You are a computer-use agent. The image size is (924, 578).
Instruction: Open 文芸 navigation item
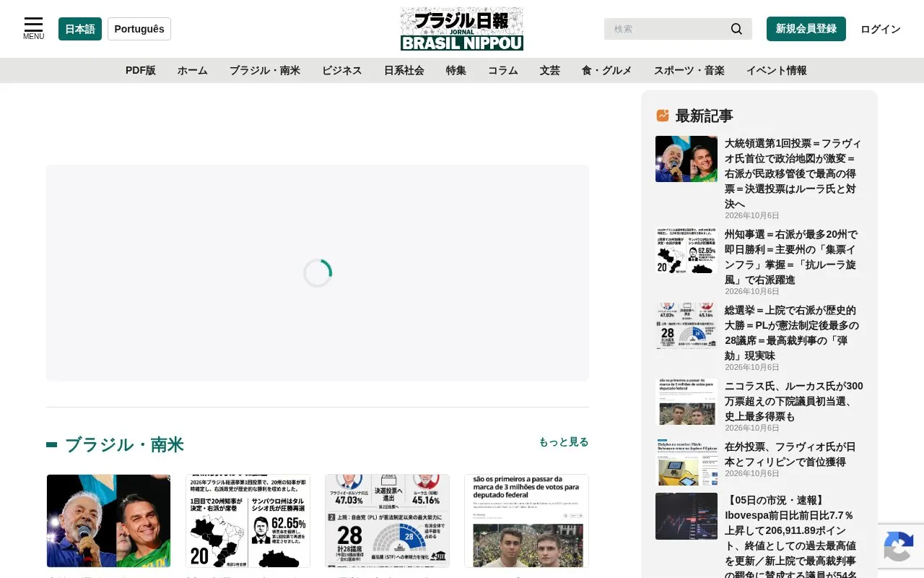550,70
